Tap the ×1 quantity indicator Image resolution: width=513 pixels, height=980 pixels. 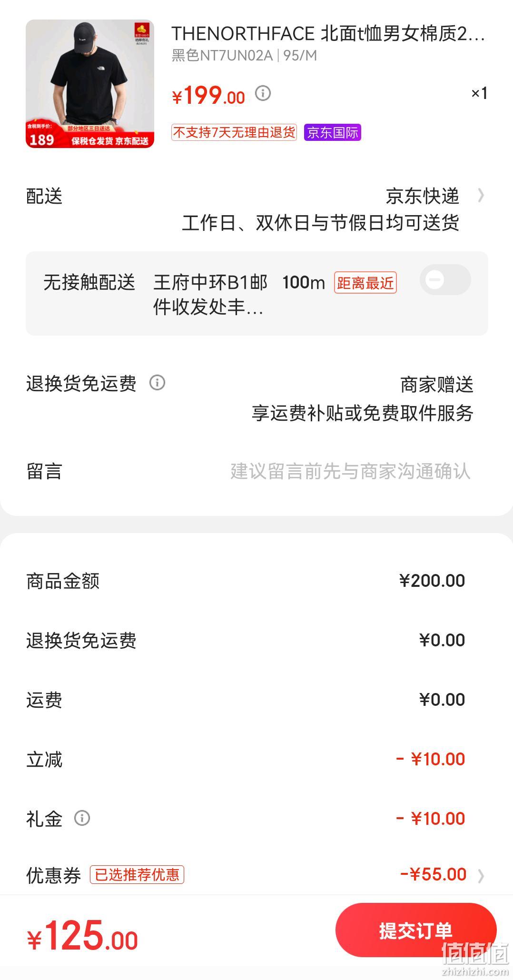click(x=479, y=93)
